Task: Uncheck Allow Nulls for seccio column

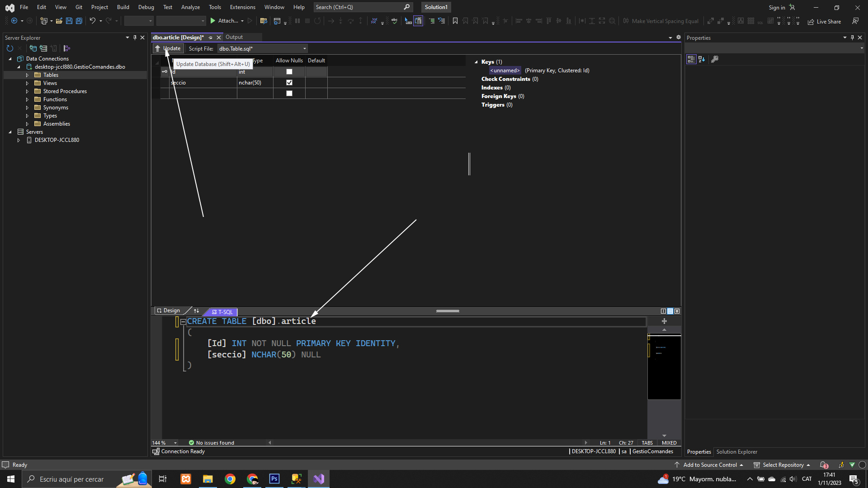Action: tap(289, 83)
